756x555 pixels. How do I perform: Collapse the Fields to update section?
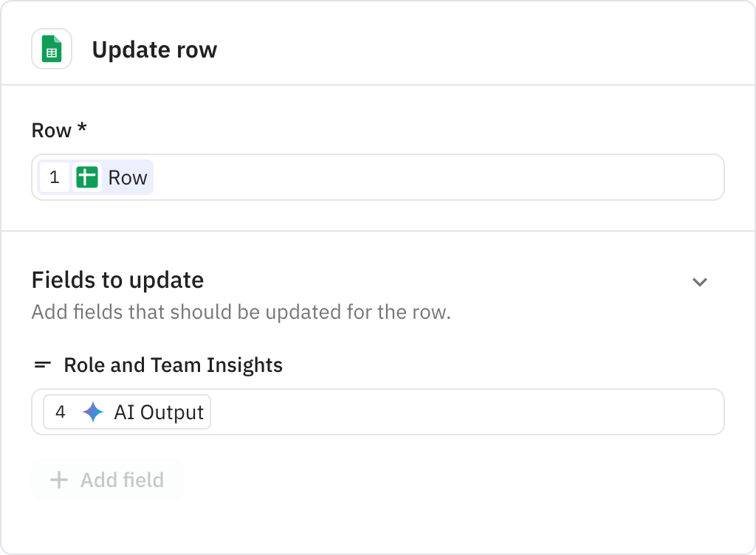(700, 281)
